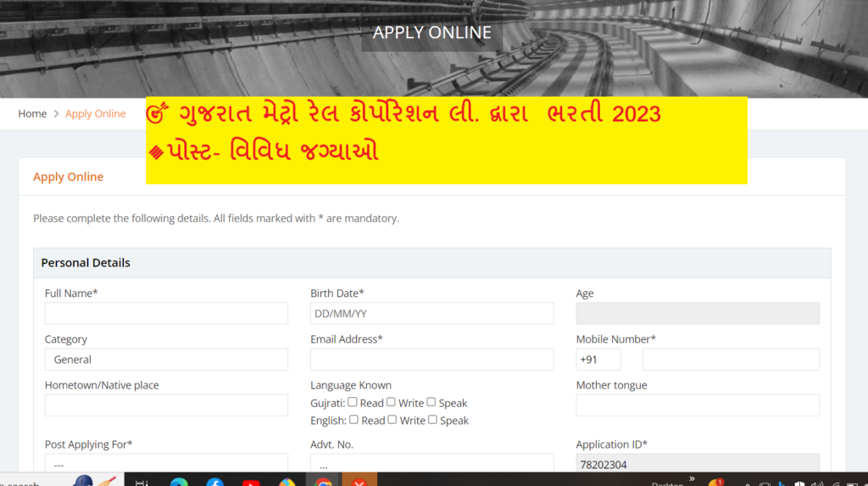Tick Gujrati Read checkbox

click(352, 402)
